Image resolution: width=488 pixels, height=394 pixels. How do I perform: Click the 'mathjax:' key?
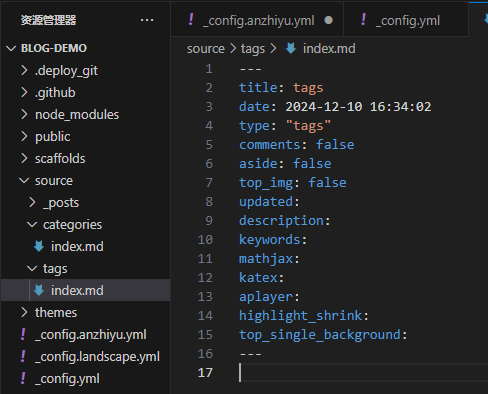(269, 259)
